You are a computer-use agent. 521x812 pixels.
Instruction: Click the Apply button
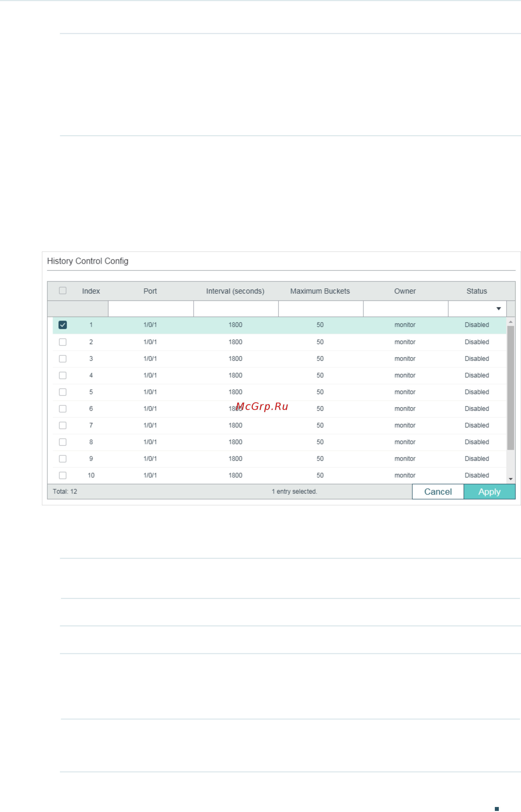coord(489,492)
